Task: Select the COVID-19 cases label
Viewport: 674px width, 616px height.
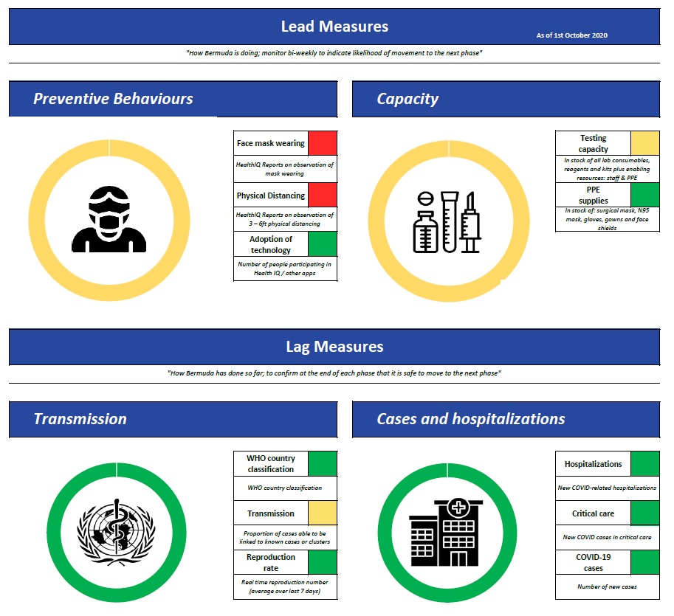Action: pyautogui.click(x=593, y=562)
